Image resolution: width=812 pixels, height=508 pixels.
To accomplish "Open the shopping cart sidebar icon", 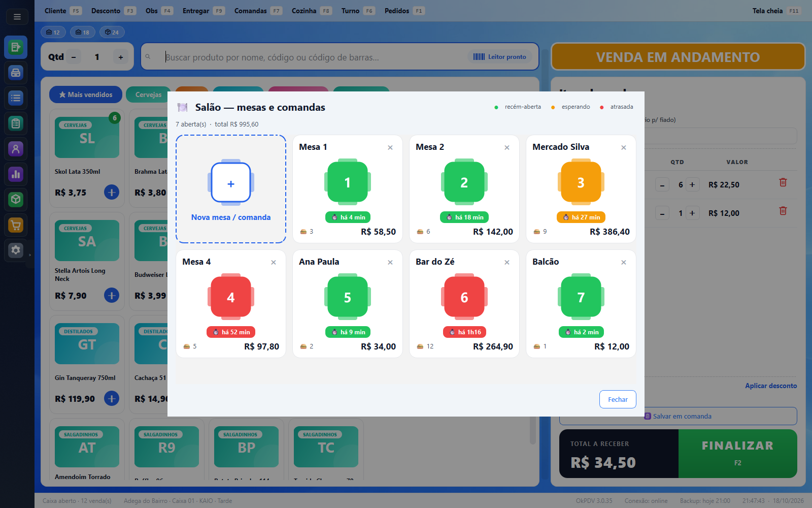I will pyautogui.click(x=16, y=225).
